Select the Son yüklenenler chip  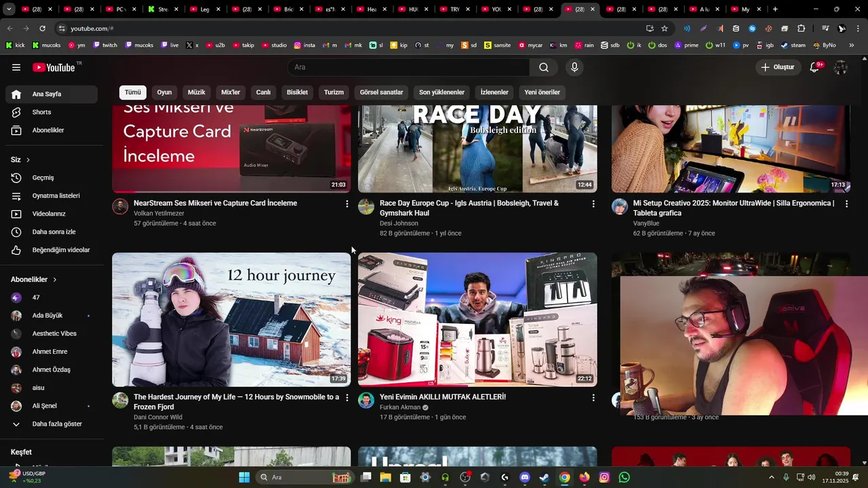(441, 92)
